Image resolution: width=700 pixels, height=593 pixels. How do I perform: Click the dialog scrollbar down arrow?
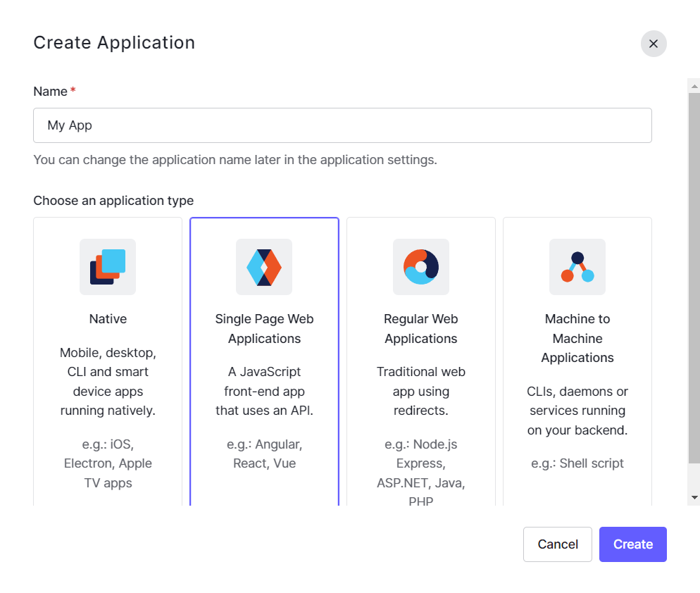[694, 497]
